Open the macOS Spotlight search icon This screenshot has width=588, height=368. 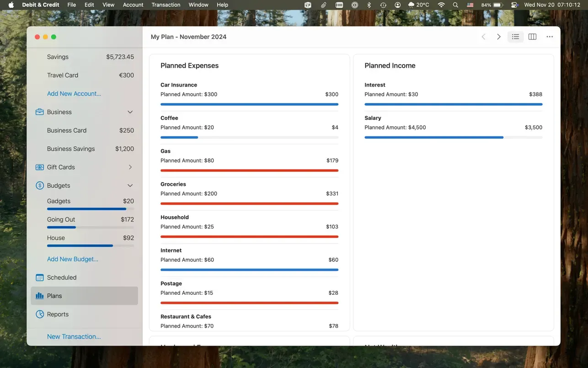pos(455,5)
